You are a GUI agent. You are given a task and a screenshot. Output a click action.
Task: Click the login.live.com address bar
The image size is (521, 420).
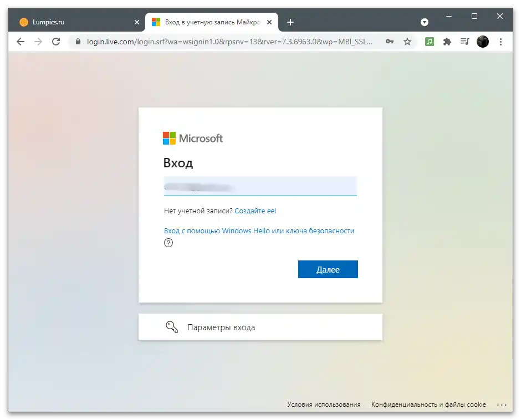coord(229,42)
